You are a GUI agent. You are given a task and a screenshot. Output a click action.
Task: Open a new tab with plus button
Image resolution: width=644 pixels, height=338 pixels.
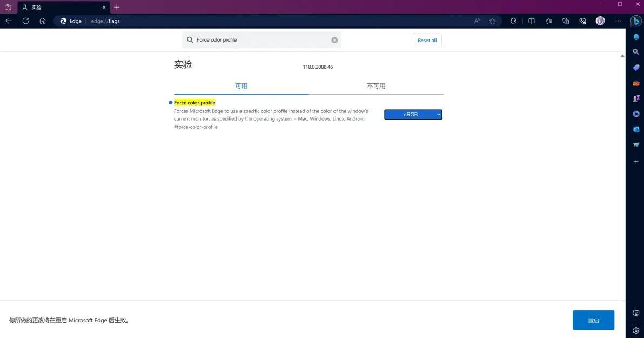(x=117, y=7)
